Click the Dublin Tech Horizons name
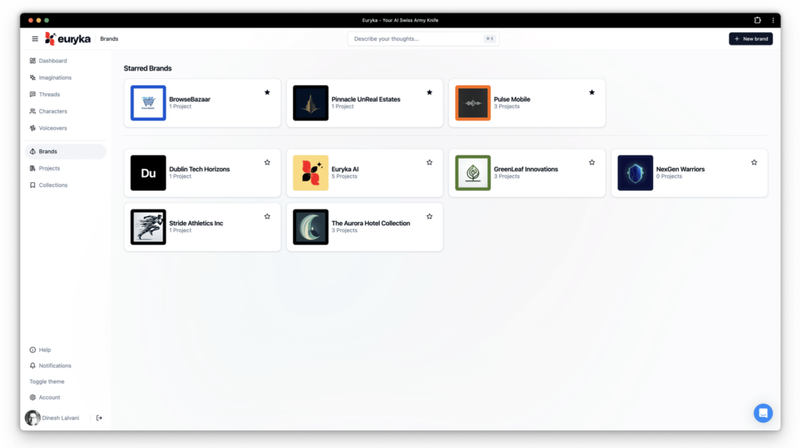The image size is (800, 448). pos(199,169)
